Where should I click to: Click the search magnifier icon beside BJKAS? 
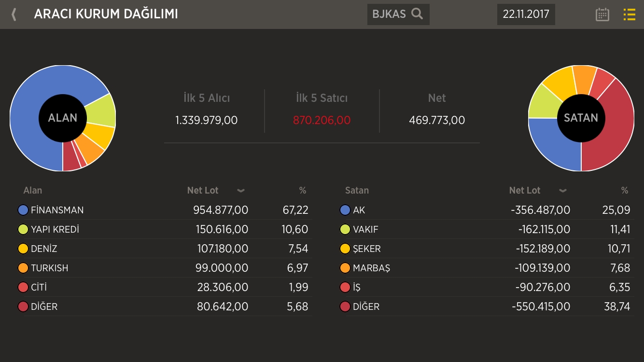tap(417, 14)
